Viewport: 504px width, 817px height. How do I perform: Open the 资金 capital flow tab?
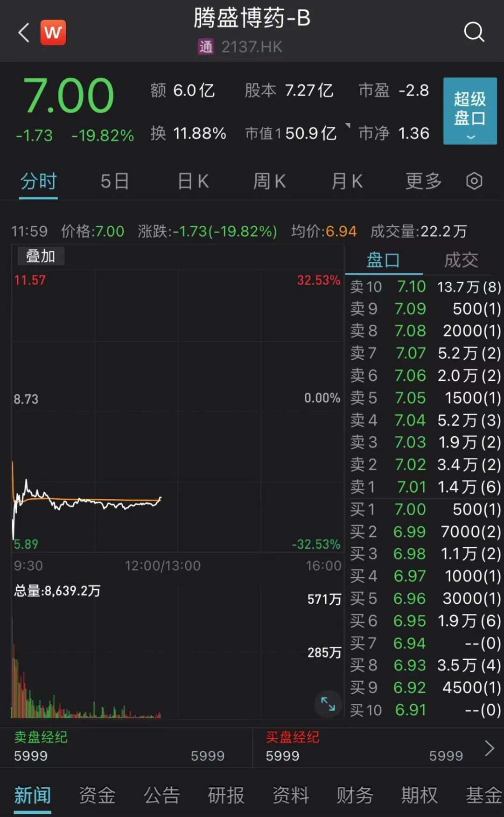point(97,795)
